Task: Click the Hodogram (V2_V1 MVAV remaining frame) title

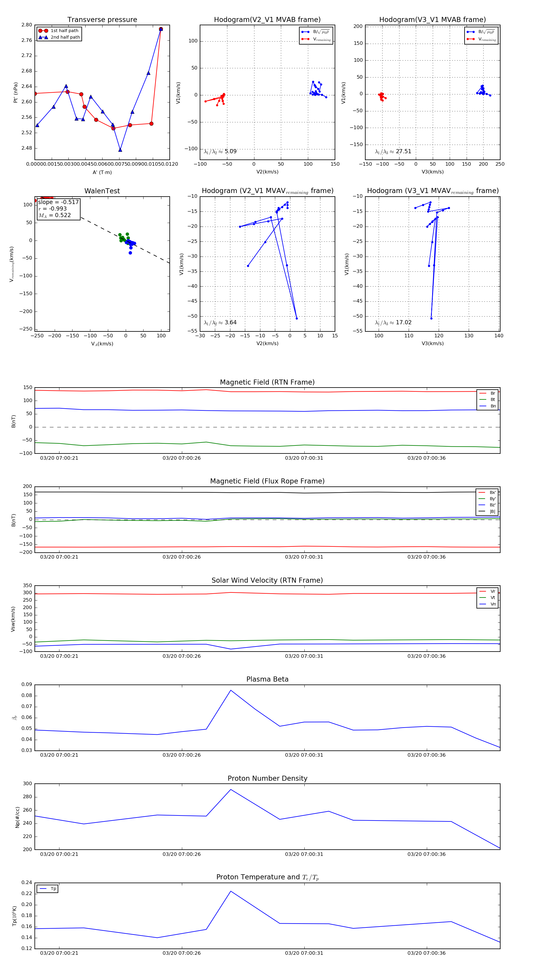Action: 267,191
